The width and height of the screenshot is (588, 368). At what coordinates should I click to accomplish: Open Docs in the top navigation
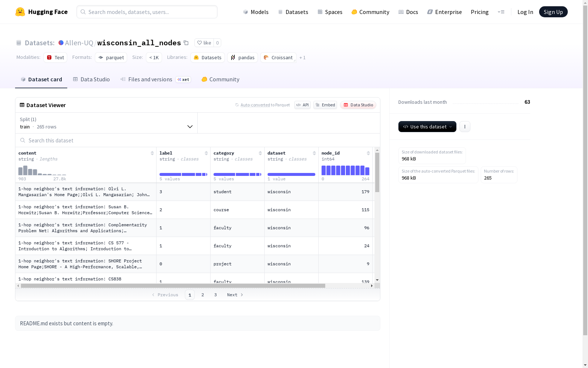coord(408,12)
